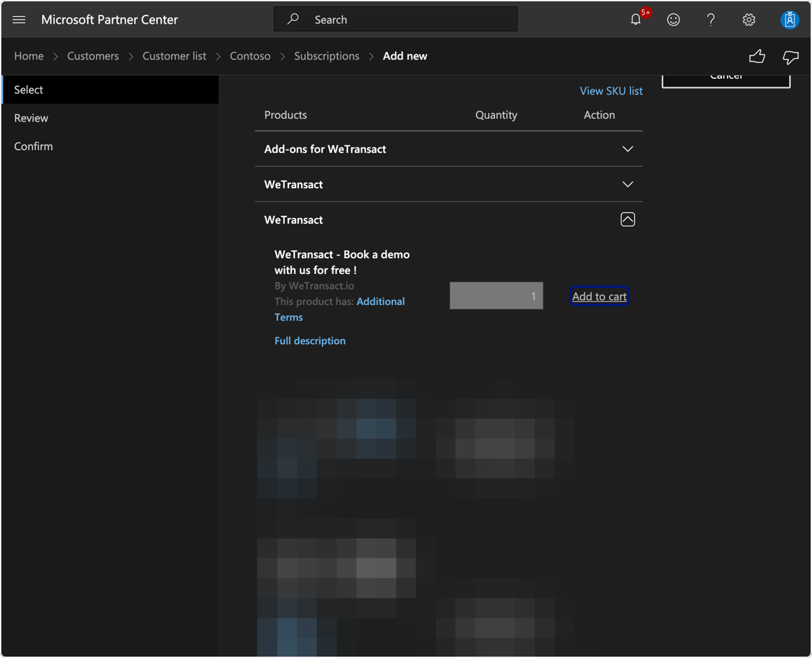This screenshot has height=658, width=812.
Task: Select the Confirm step
Action: coord(33,146)
